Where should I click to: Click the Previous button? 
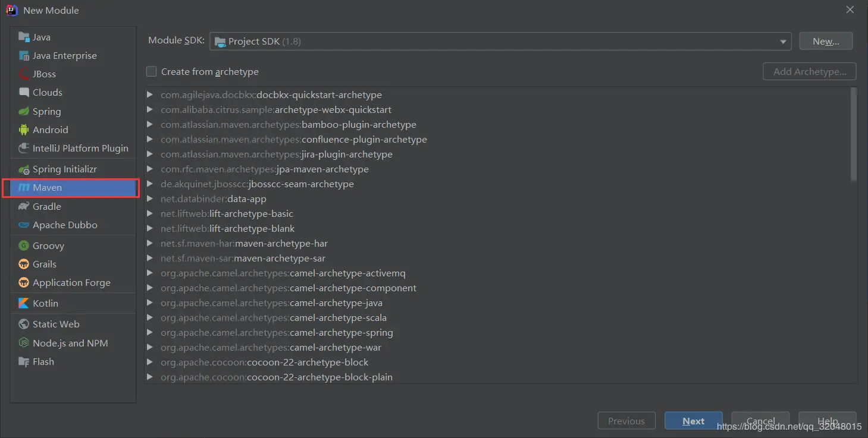click(x=626, y=421)
